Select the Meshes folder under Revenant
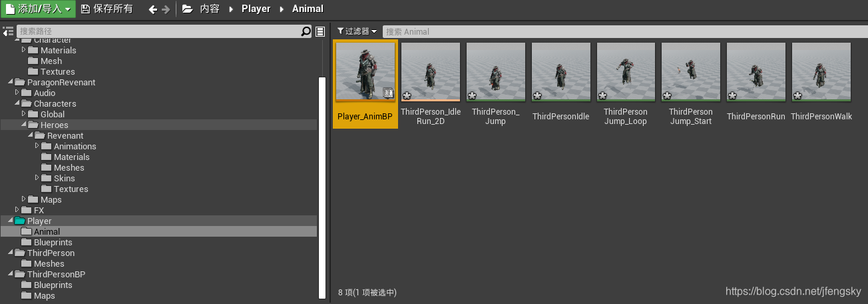Image resolution: width=868 pixels, height=304 pixels. point(69,168)
